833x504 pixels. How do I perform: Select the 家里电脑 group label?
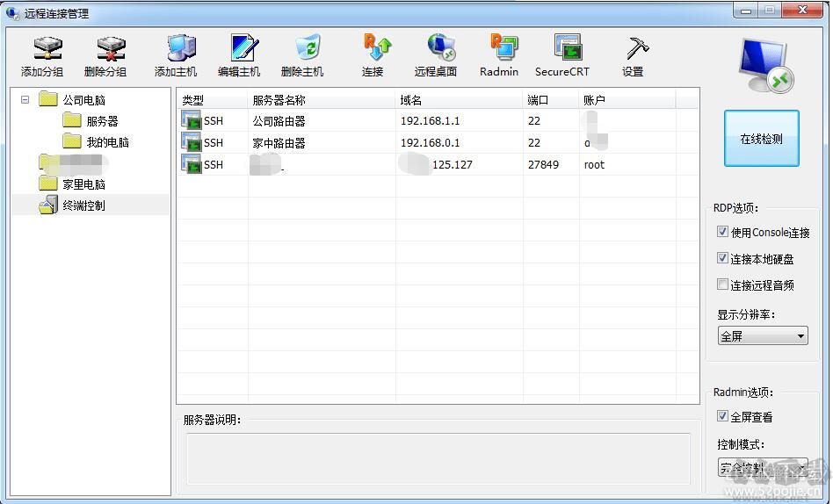[84, 184]
